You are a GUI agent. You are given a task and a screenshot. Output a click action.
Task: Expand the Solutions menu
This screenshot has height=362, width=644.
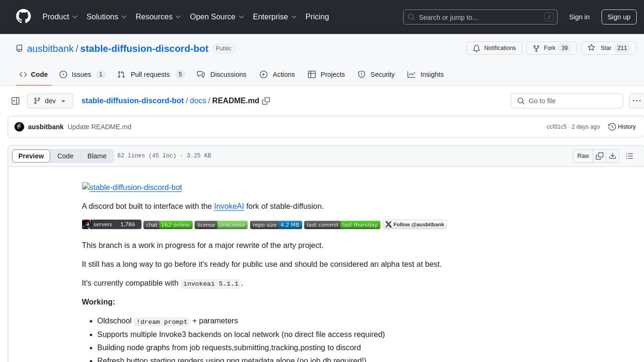click(x=107, y=17)
